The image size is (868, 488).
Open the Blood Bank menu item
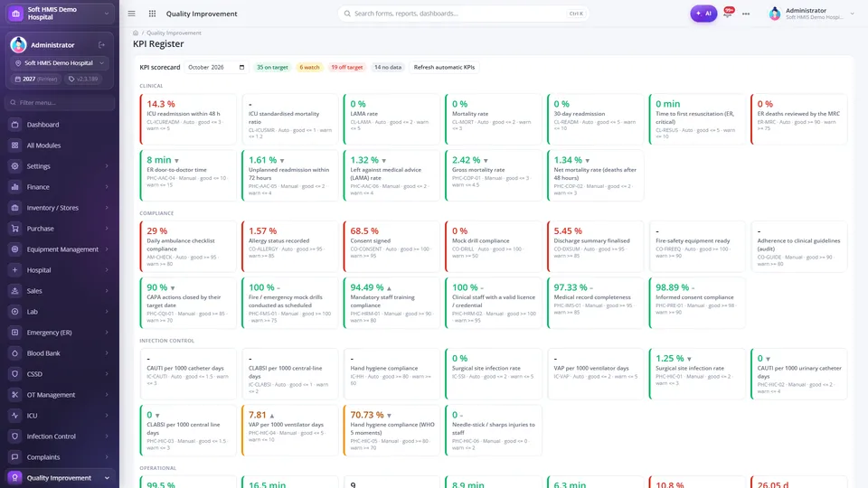(60, 353)
